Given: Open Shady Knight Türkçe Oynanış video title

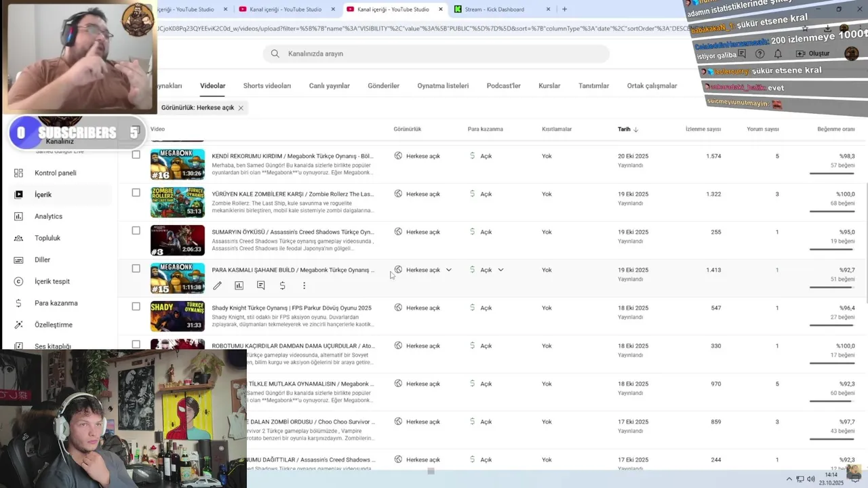Looking at the screenshot, I should [292, 308].
